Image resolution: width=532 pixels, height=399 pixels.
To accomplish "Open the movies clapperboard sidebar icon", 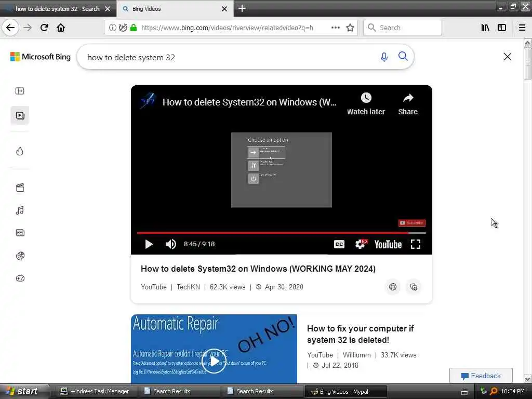I will [20, 188].
